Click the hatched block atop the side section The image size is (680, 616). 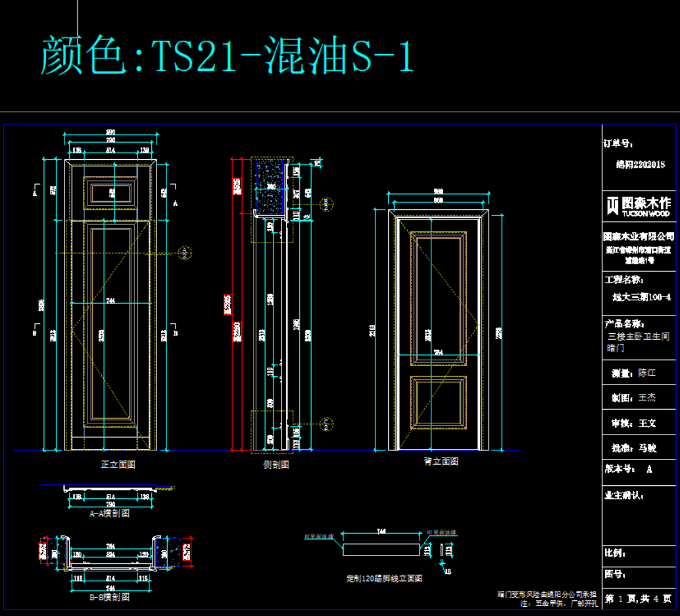pos(270,185)
